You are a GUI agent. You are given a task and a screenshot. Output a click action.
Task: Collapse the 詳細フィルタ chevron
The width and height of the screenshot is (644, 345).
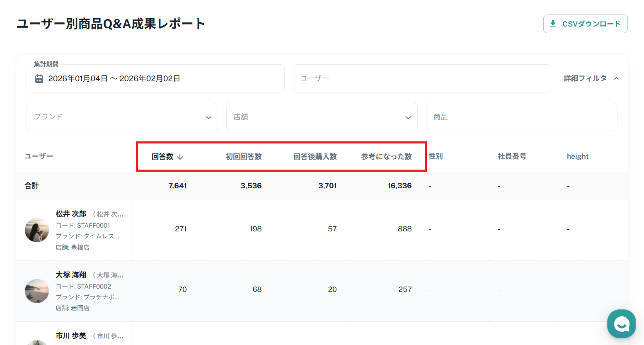point(617,78)
